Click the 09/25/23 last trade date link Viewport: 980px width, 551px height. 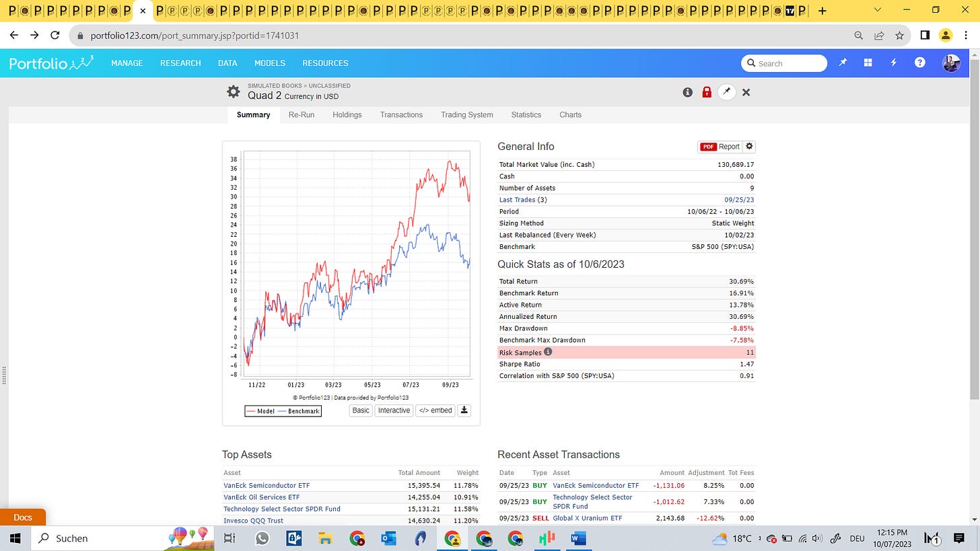(739, 200)
